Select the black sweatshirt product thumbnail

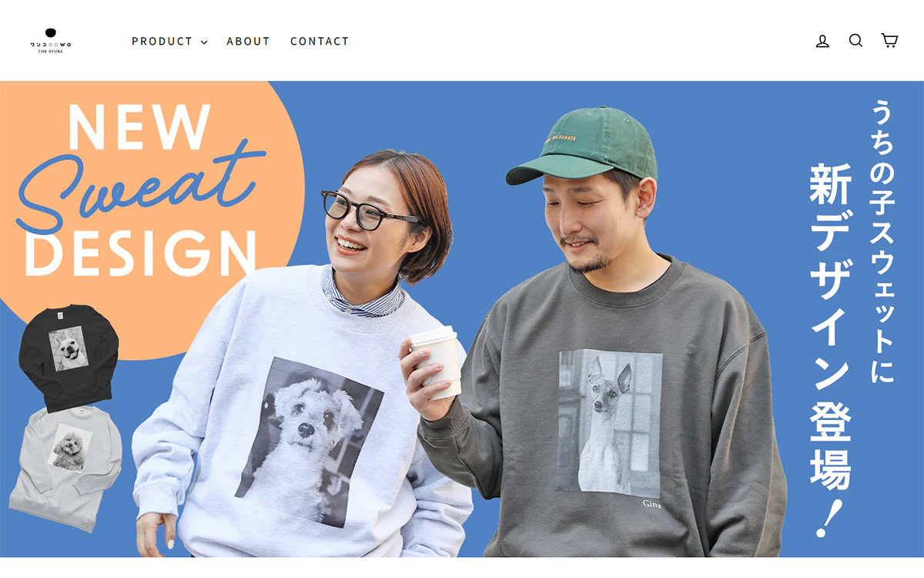click(x=68, y=356)
